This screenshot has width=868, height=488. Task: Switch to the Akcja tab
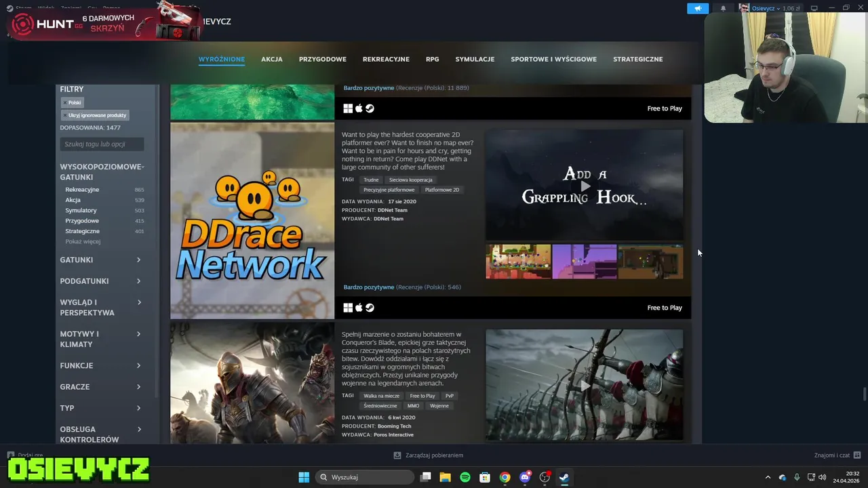(272, 59)
